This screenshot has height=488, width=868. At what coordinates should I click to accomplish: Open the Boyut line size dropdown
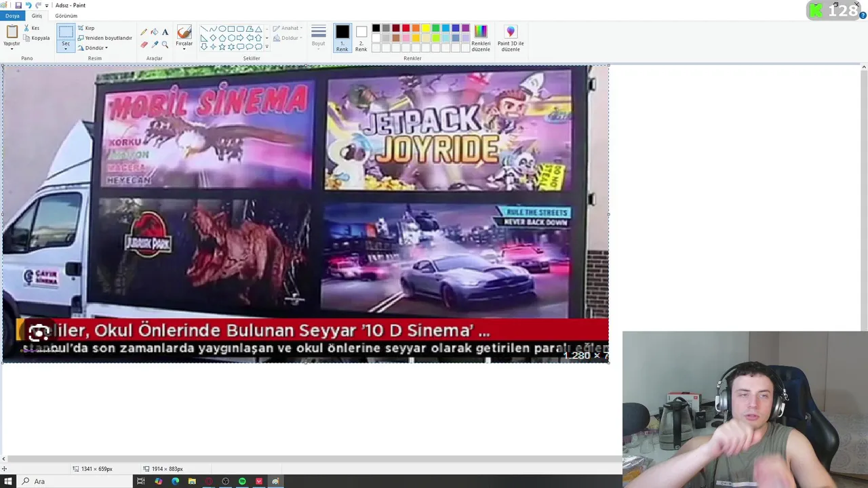click(319, 37)
